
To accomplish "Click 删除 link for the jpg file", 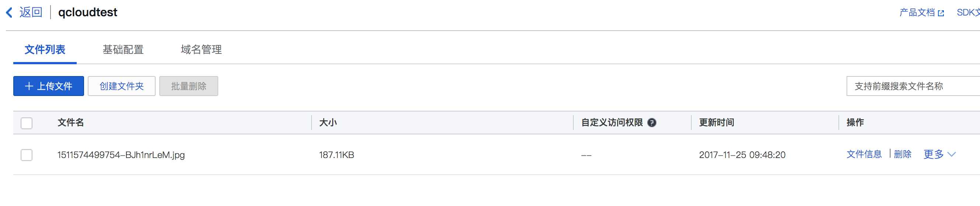I will [903, 154].
